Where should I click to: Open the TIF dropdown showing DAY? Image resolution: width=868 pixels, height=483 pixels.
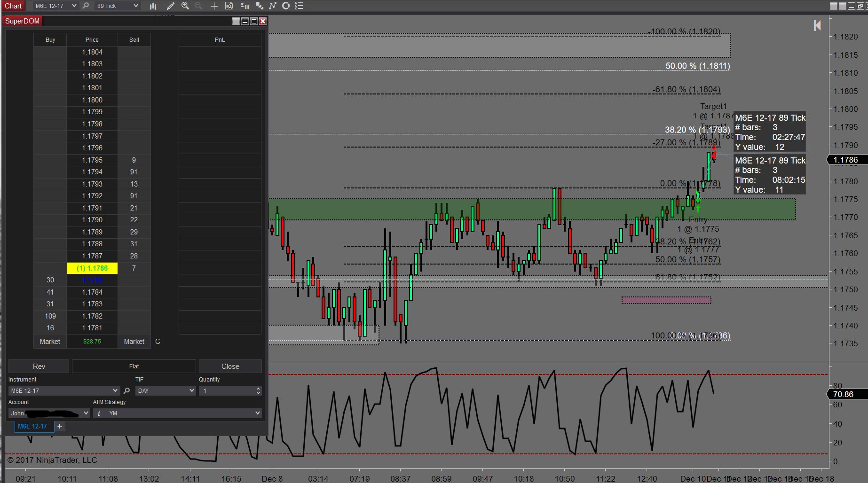click(166, 391)
